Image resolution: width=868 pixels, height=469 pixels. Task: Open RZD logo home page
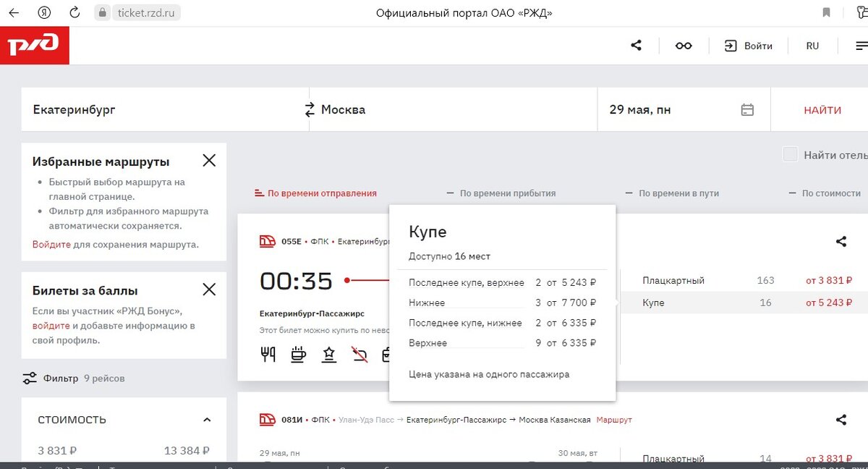click(x=35, y=46)
